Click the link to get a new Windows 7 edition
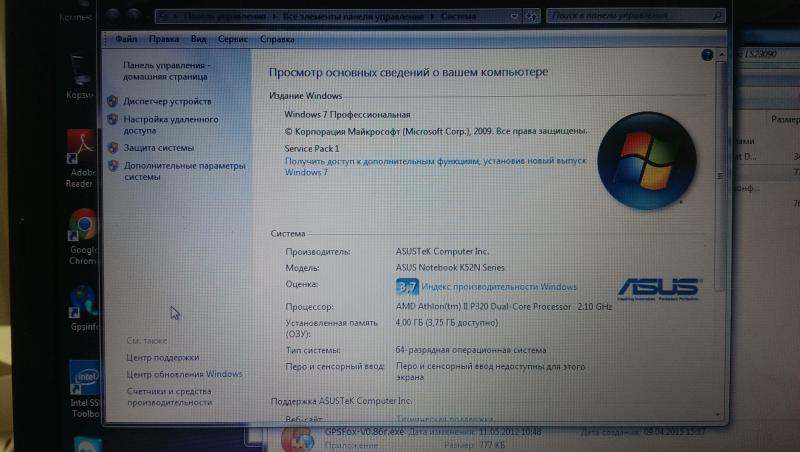800x452 pixels. tap(435, 166)
